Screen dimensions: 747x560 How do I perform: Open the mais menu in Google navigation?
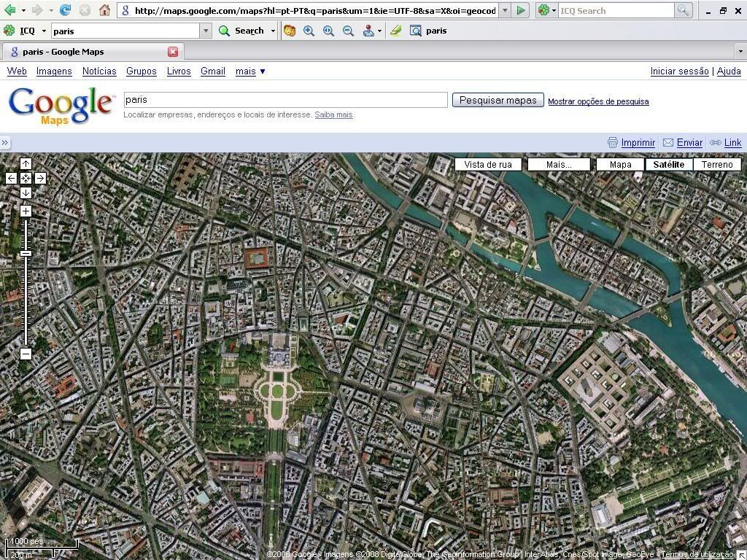click(250, 71)
